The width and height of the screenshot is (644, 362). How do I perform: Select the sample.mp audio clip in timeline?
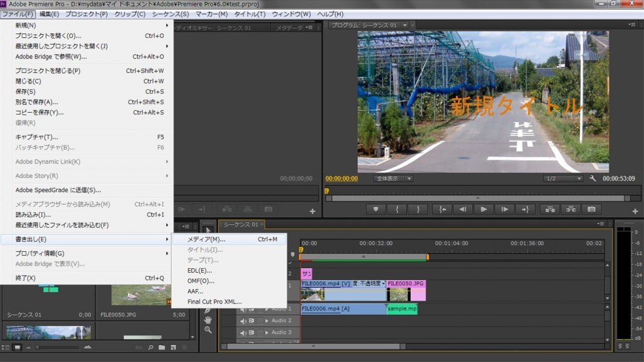(402, 309)
